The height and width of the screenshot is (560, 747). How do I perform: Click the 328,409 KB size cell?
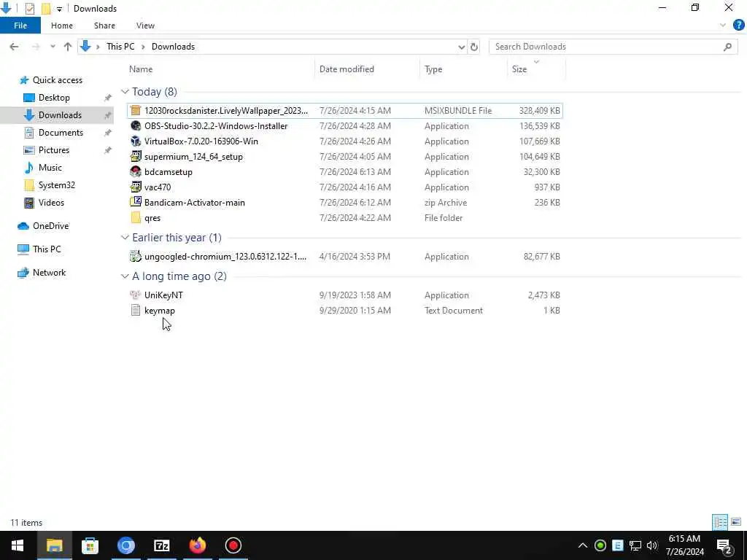pyautogui.click(x=539, y=111)
